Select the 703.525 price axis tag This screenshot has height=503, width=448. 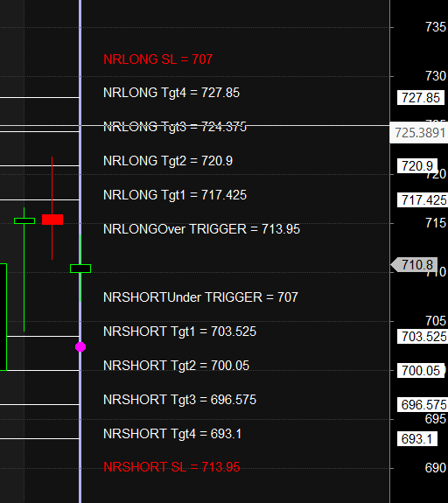coord(423,337)
